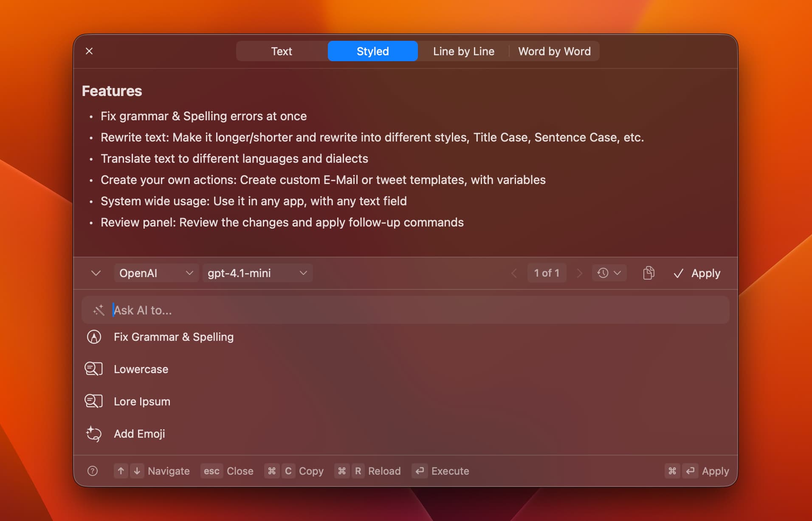The height and width of the screenshot is (521, 812).
Task: Click the Lowercase action icon
Action: pyautogui.click(x=93, y=369)
